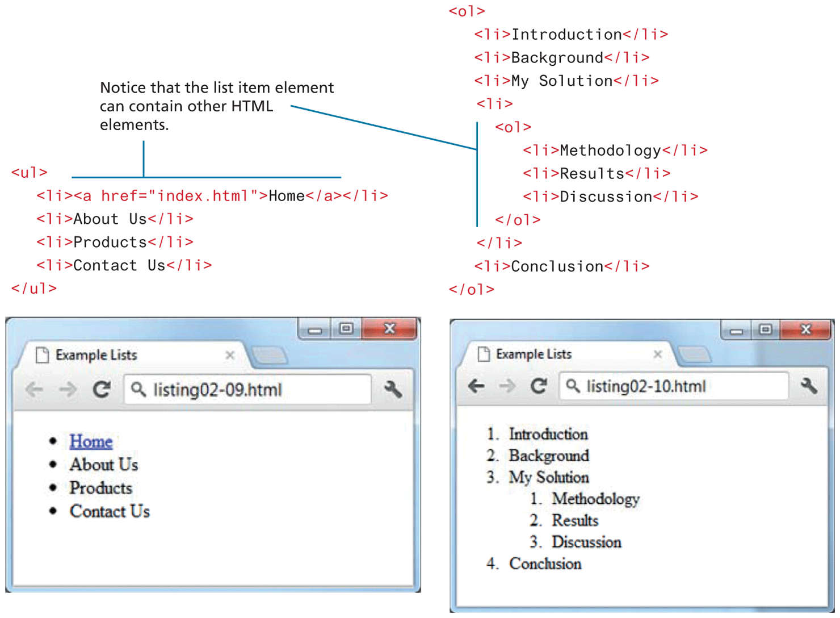Open a new tab in the listing02-09.html window
This screenshot has height=618, width=840.
click(x=270, y=356)
